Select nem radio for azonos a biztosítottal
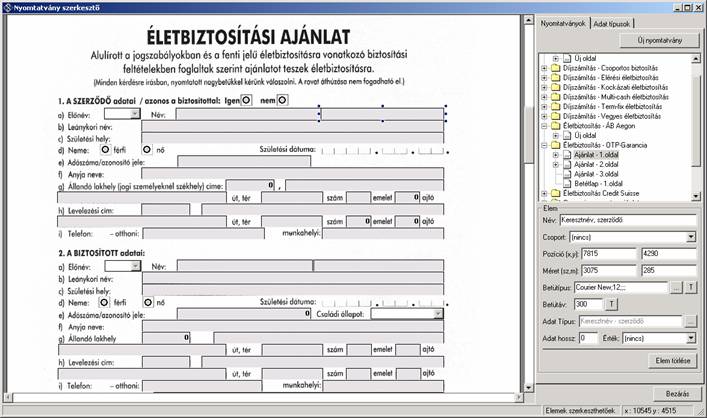707x418 pixels. pos(282,100)
